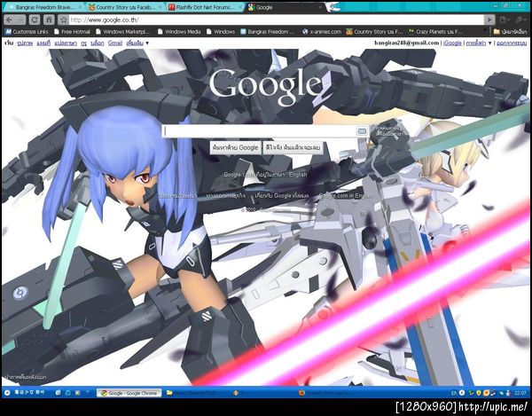This screenshot has width=532, height=416.
Task: Click the Go arrow beside address bar
Action: click(x=489, y=20)
